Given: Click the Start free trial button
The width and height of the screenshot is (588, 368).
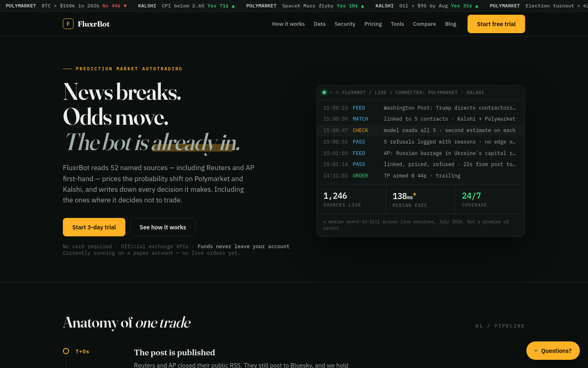Looking at the screenshot, I should point(496,24).
